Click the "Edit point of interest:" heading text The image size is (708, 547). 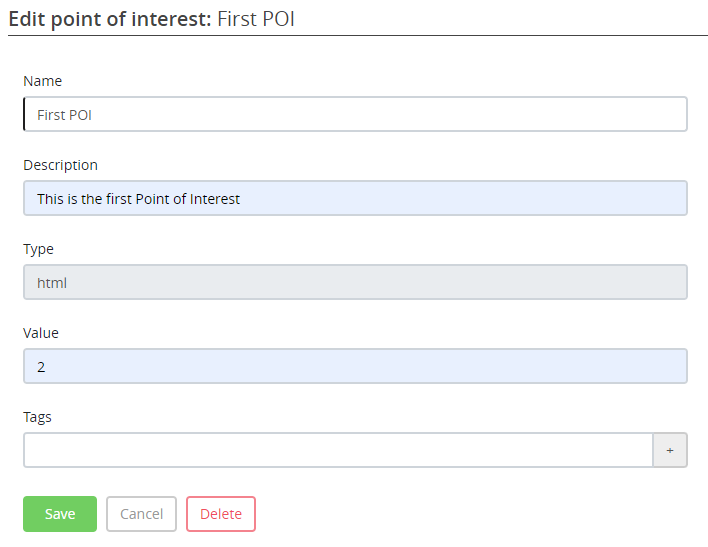110,19
